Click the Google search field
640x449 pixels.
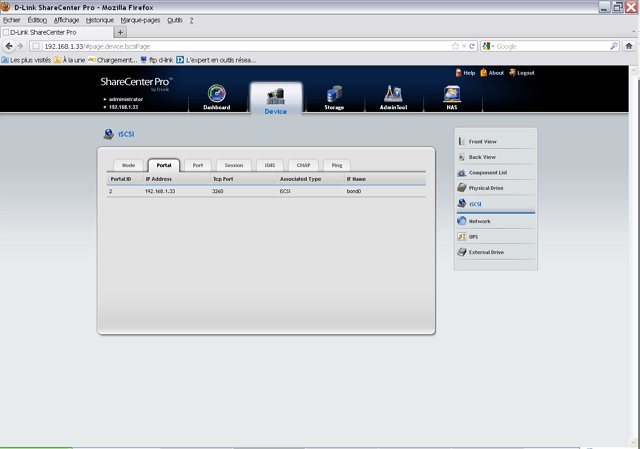tap(552, 46)
